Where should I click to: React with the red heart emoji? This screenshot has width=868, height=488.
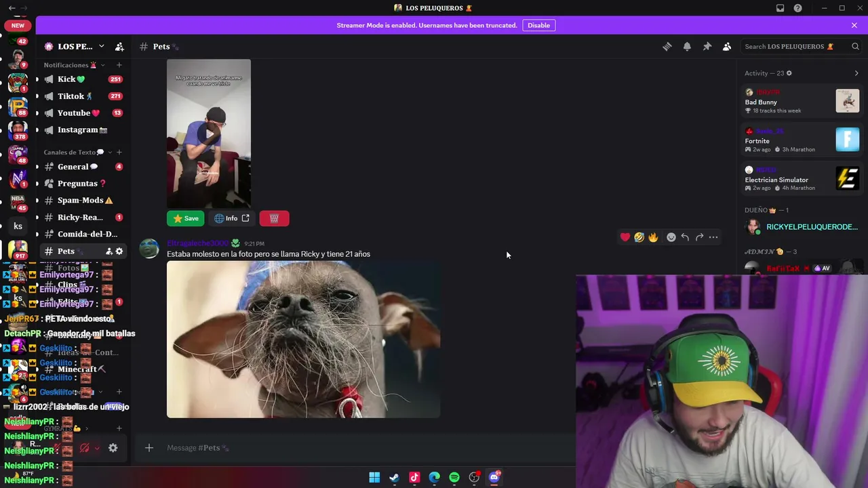click(625, 237)
